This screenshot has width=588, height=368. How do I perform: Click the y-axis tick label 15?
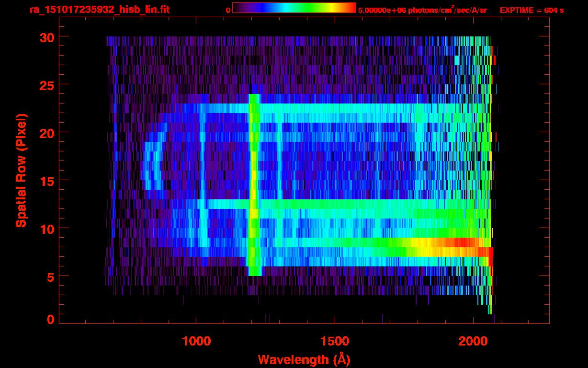(47, 181)
